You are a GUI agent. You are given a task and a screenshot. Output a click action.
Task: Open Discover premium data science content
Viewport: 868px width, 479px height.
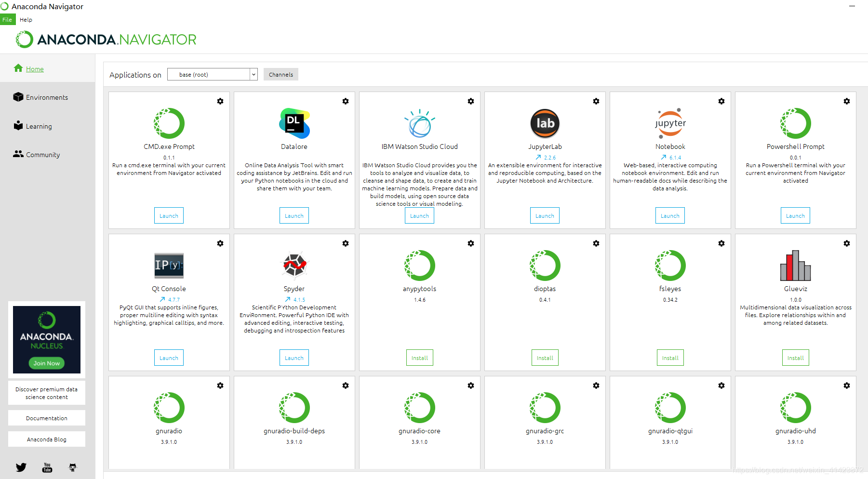[x=47, y=393]
